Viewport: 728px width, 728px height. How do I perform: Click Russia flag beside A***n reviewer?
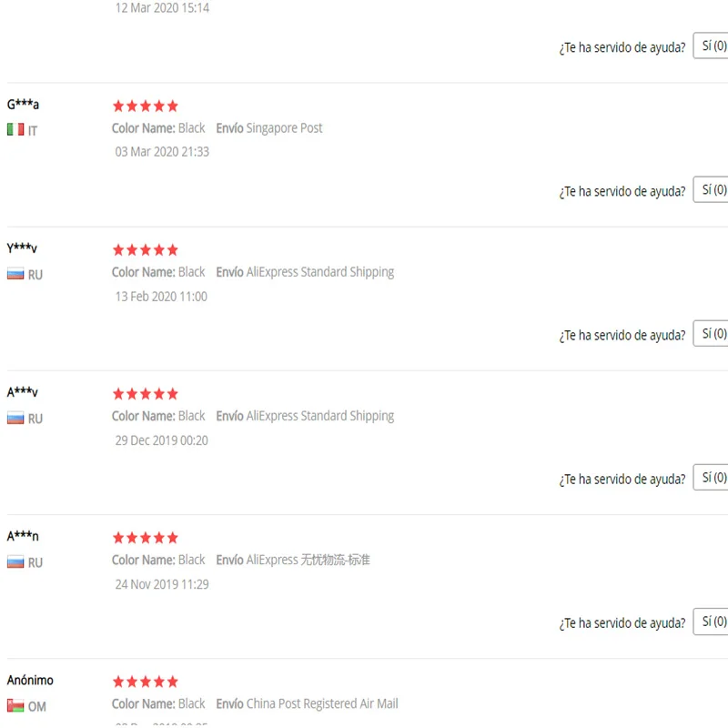point(15,562)
